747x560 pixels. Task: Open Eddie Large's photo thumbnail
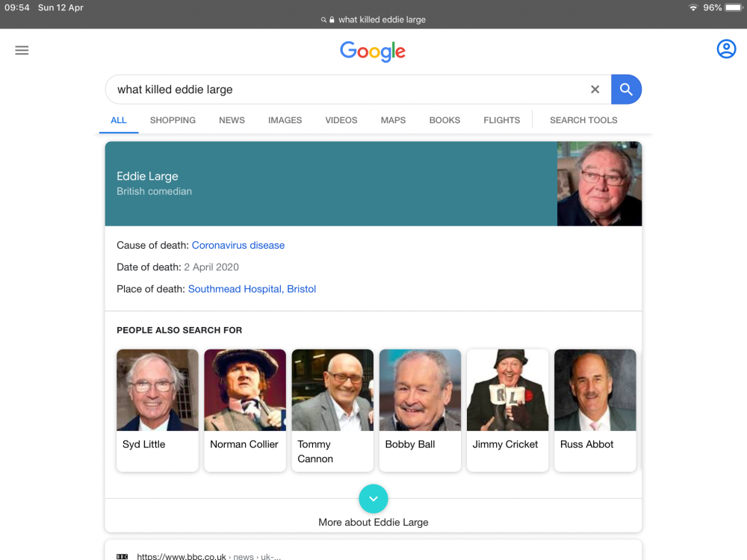599,184
